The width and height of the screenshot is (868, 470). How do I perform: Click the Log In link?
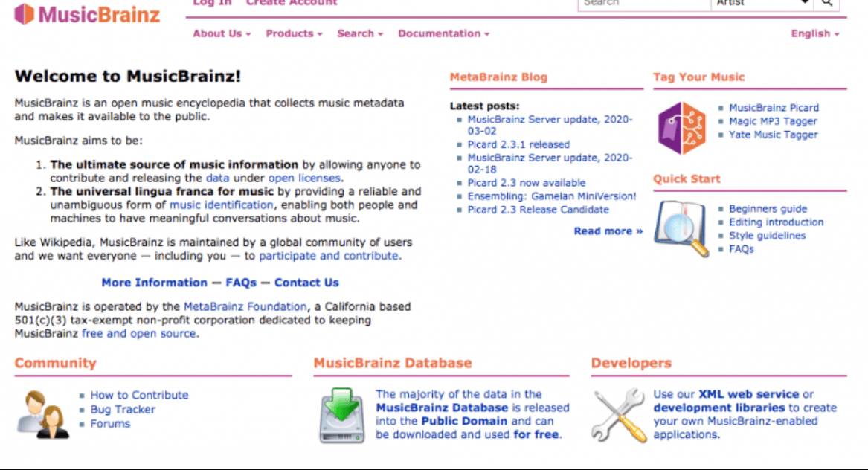[x=212, y=3]
